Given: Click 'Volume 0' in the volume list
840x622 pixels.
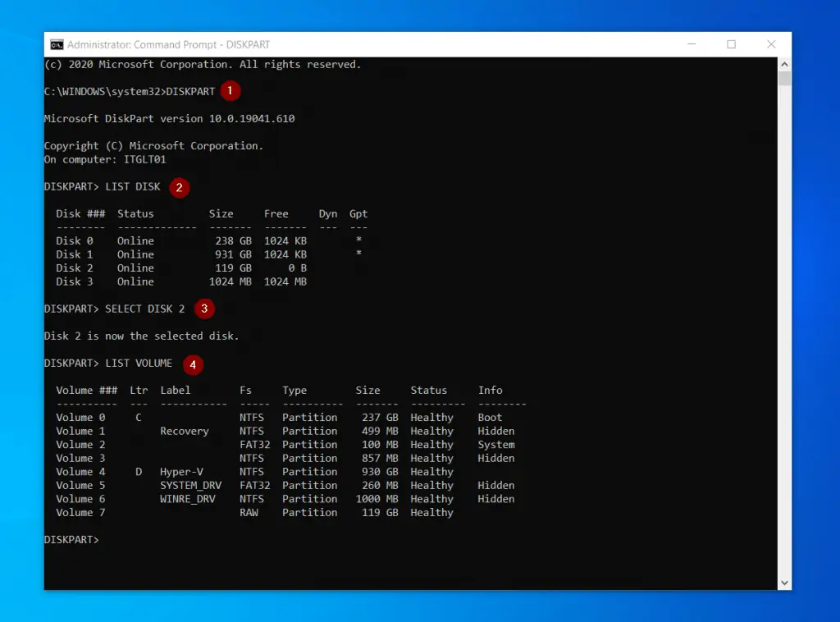Looking at the screenshot, I should 80,418.
